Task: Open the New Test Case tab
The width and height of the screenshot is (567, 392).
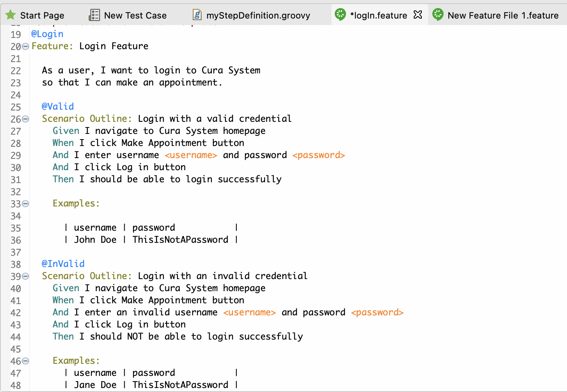Action: click(135, 15)
